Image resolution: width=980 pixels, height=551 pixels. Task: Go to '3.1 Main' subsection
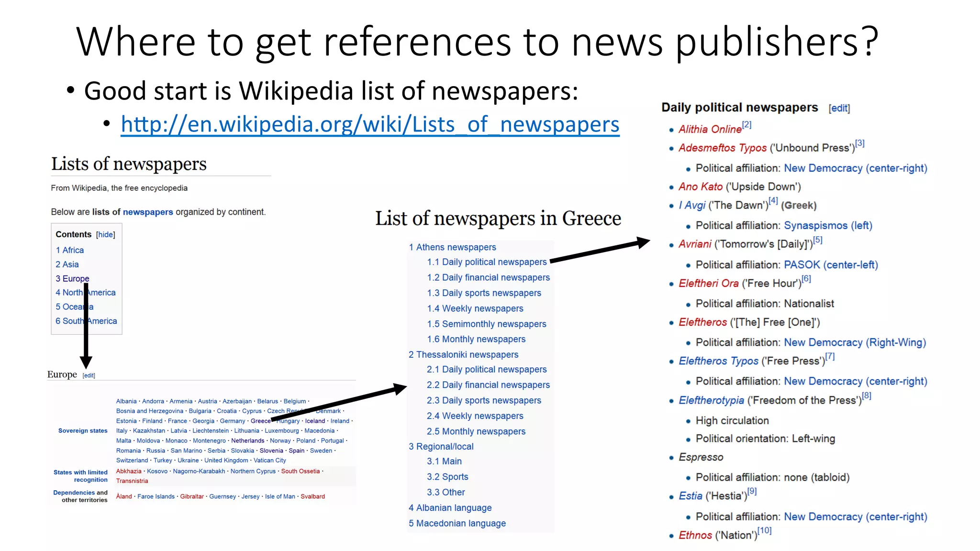[444, 461]
